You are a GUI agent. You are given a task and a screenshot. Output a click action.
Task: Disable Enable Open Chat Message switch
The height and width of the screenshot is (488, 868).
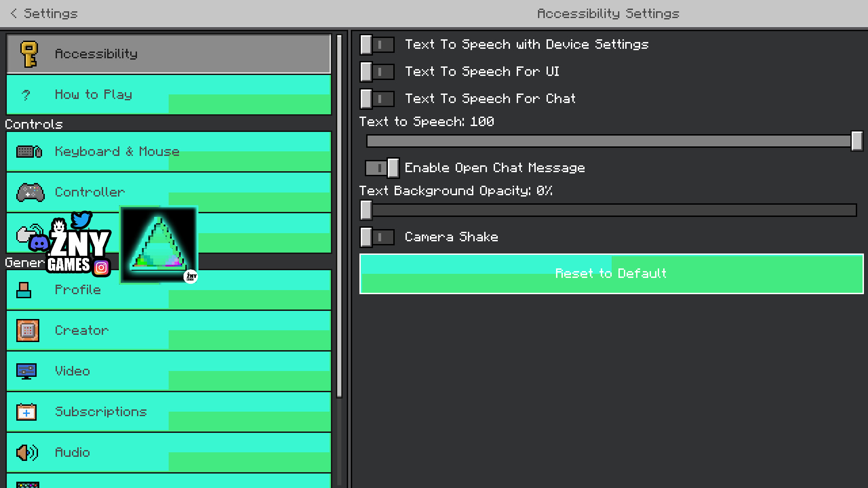pyautogui.click(x=382, y=168)
